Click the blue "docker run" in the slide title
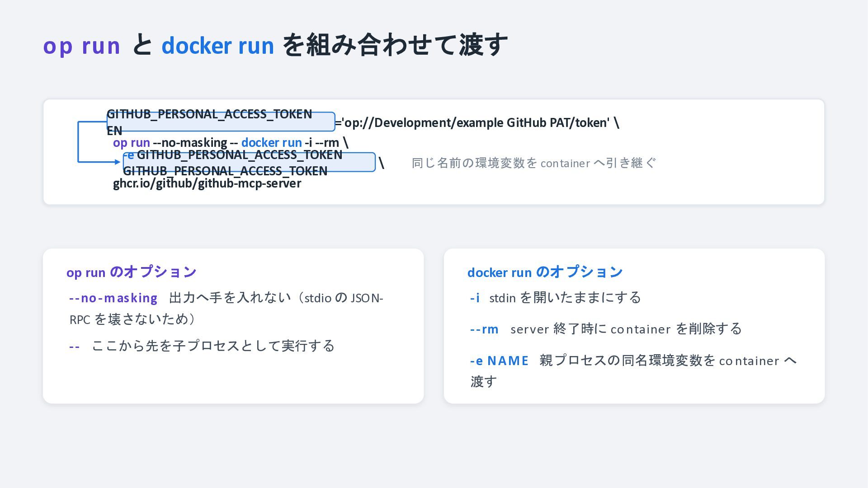Screen dimensions: 868x488 point(218,46)
